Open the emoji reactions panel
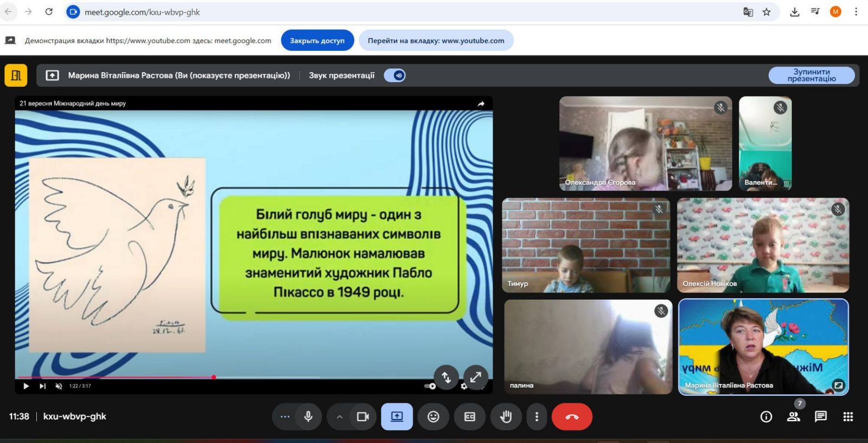Image resolution: width=868 pixels, height=443 pixels. [433, 416]
